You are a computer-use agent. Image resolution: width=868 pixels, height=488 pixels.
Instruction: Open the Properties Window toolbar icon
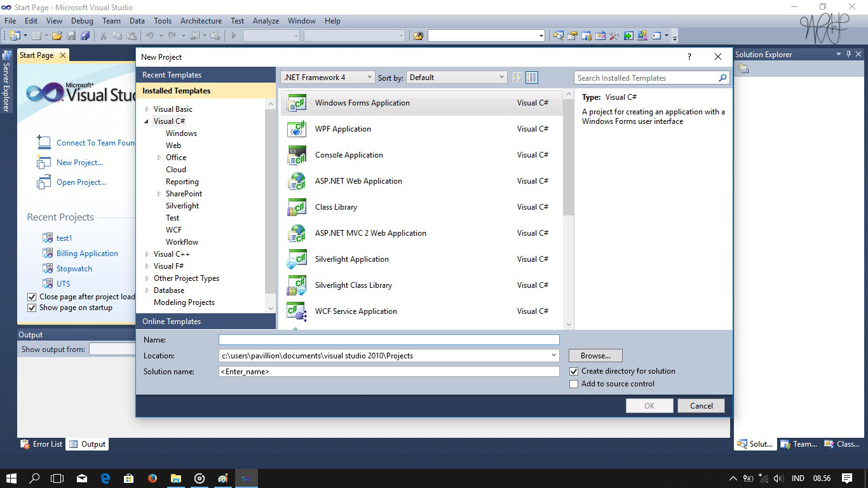click(x=573, y=36)
